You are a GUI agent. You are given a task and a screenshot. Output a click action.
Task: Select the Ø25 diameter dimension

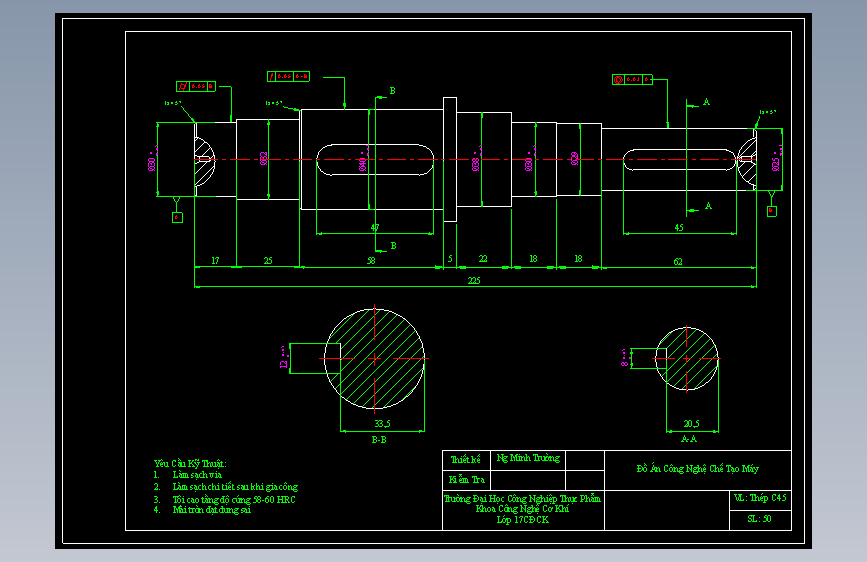(776, 160)
